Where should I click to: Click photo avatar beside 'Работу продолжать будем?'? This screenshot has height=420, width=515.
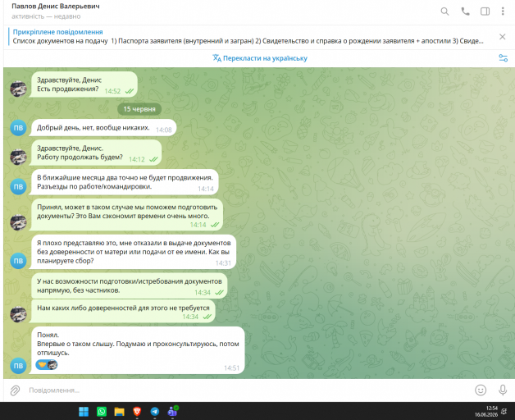coord(18,157)
